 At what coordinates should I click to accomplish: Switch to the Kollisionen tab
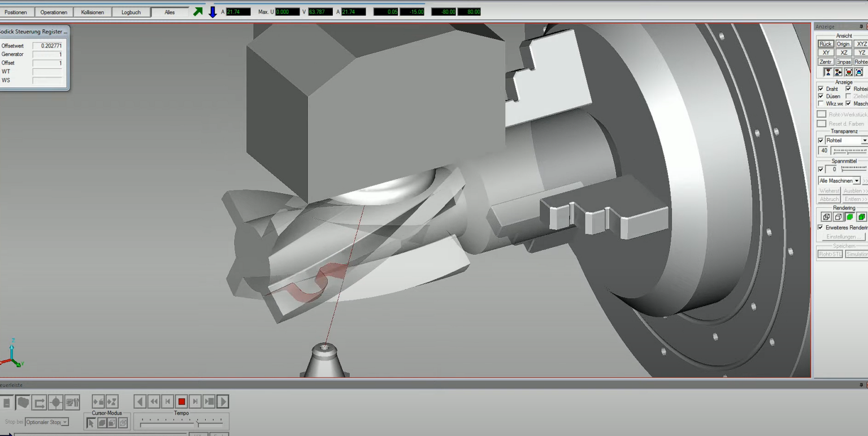point(92,12)
